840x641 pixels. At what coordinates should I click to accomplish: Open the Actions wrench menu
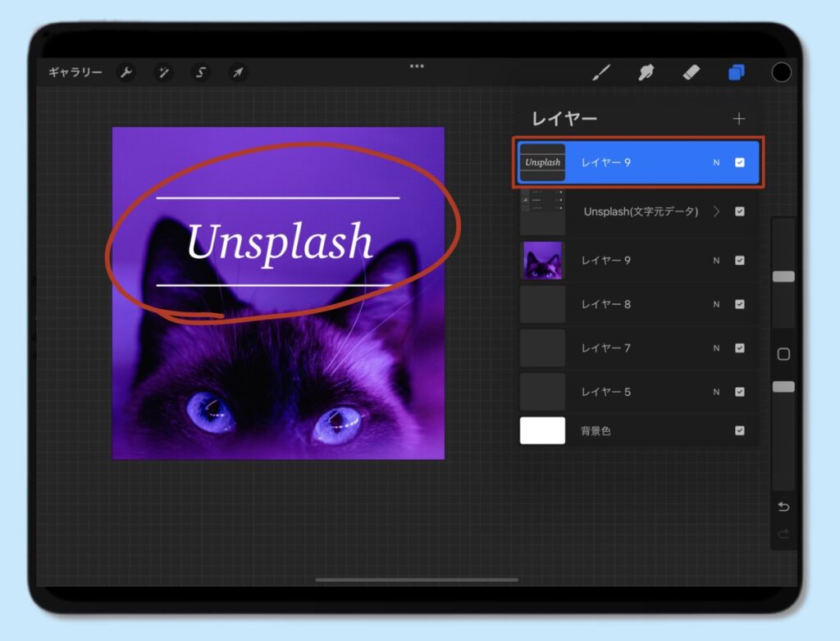click(126, 72)
